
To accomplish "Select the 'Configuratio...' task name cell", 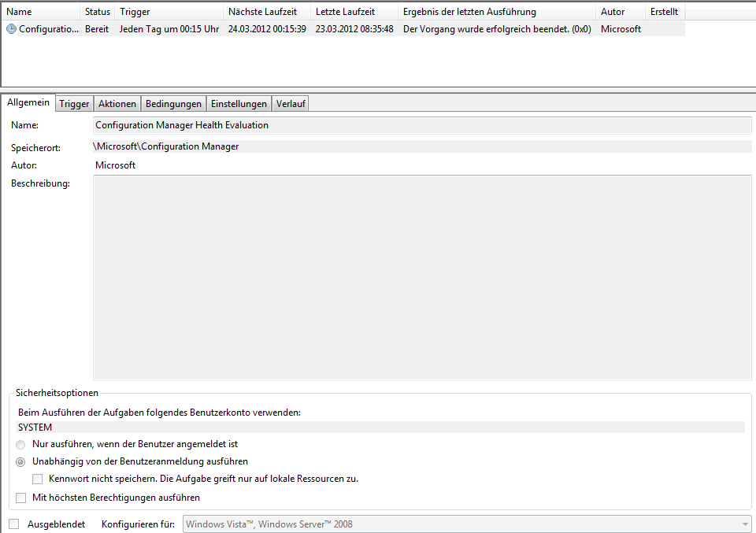I will 49,29.
